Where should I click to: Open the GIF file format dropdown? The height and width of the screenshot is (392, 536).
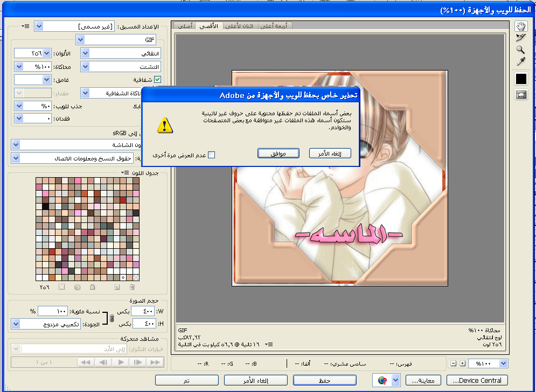[x=80, y=40]
